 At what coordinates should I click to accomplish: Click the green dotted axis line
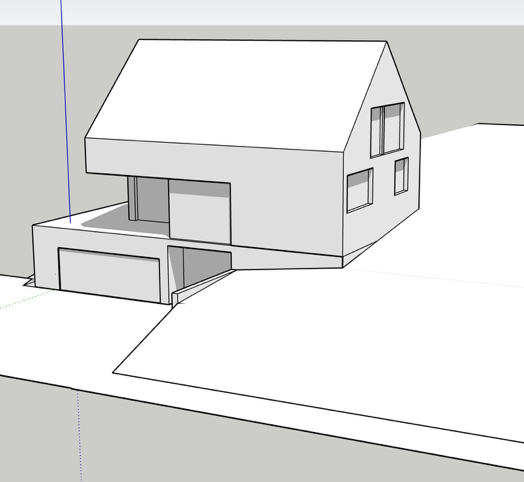(x=28, y=299)
